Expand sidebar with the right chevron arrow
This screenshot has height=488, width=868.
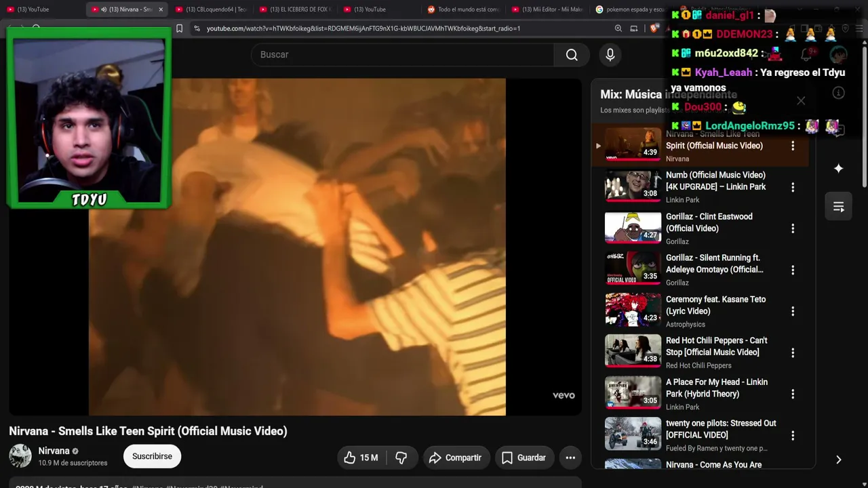click(x=838, y=460)
